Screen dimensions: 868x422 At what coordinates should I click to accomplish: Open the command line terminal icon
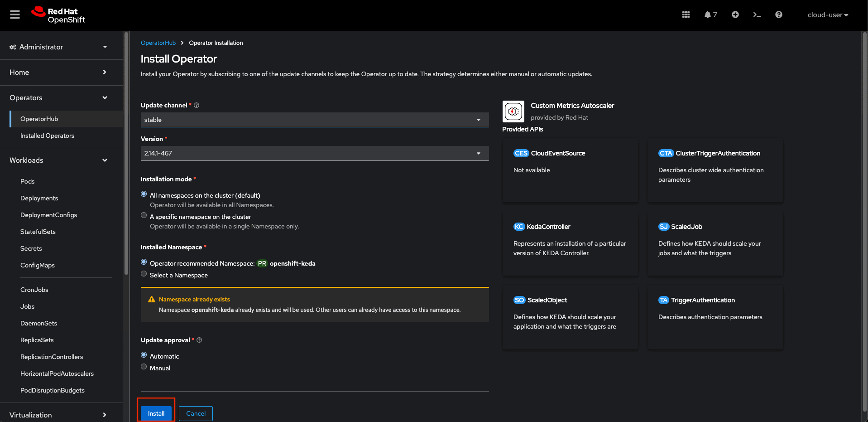pyautogui.click(x=757, y=15)
